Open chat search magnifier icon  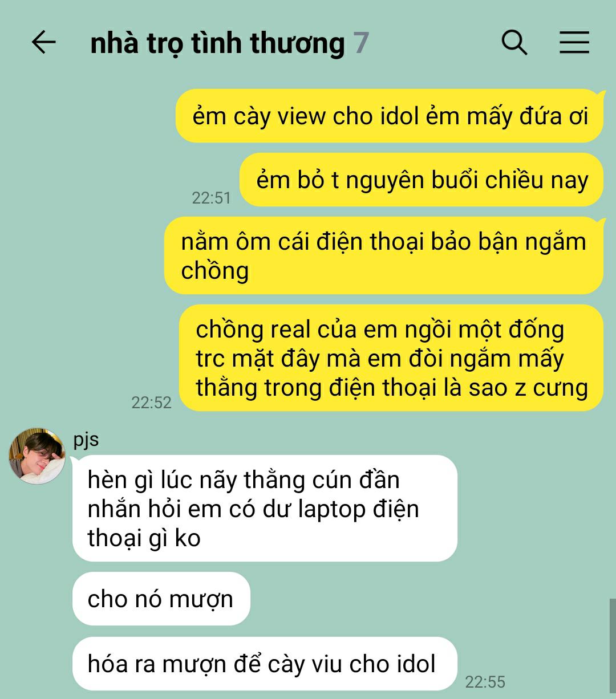coord(514,43)
